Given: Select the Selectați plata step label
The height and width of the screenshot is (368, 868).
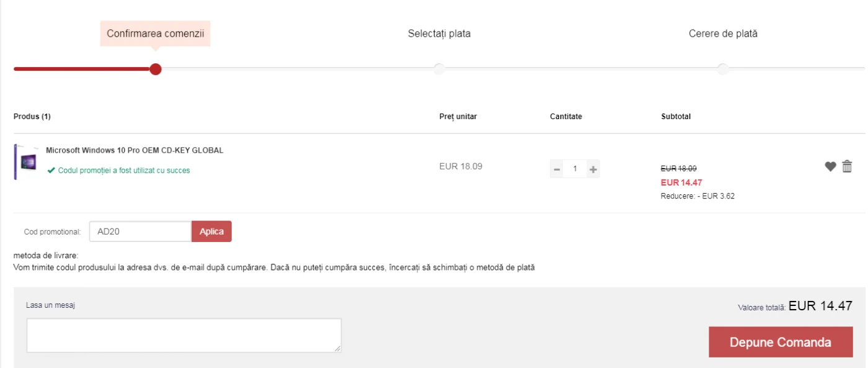Looking at the screenshot, I should pyautogui.click(x=439, y=34).
